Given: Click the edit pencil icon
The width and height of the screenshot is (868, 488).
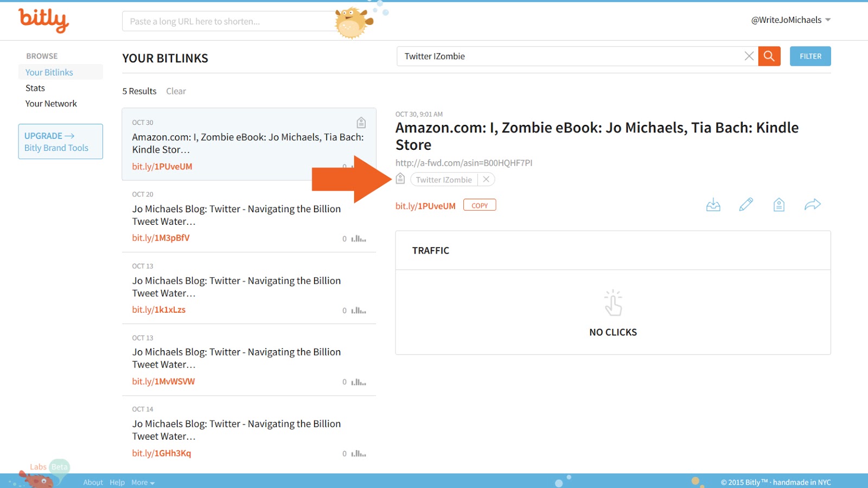Looking at the screenshot, I should tap(746, 205).
